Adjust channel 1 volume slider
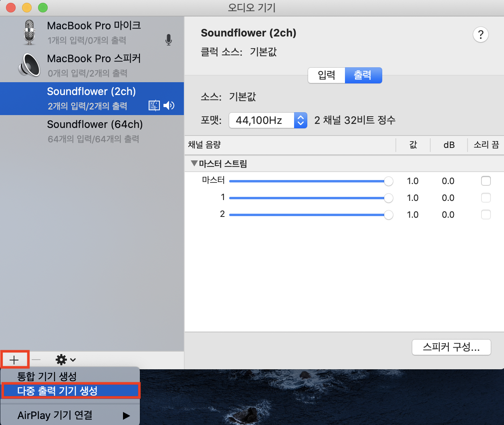The image size is (504, 425). pyautogui.click(x=311, y=198)
